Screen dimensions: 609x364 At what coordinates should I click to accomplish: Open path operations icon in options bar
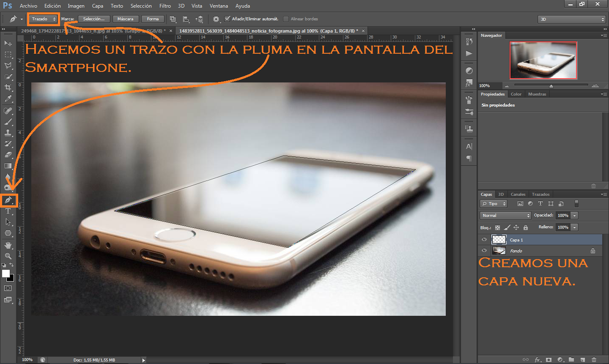173,19
